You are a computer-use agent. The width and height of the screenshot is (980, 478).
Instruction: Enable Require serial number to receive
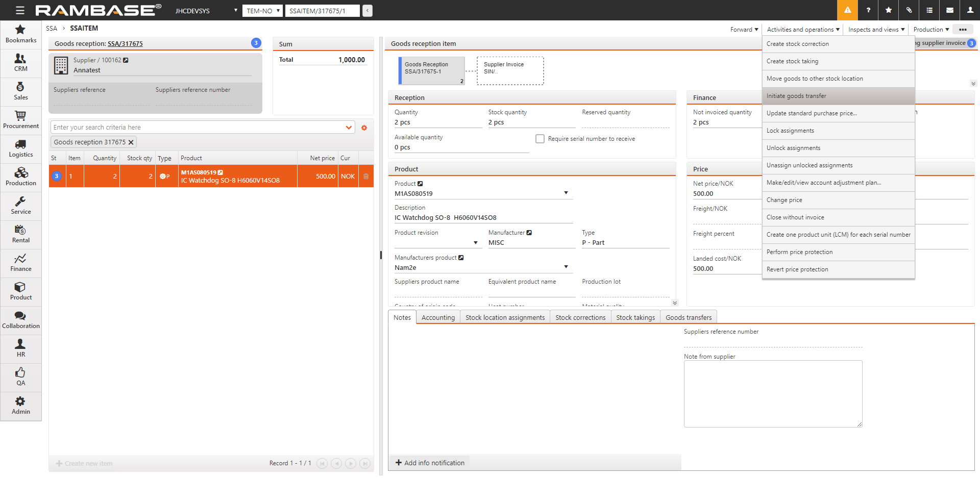pyautogui.click(x=540, y=139)
